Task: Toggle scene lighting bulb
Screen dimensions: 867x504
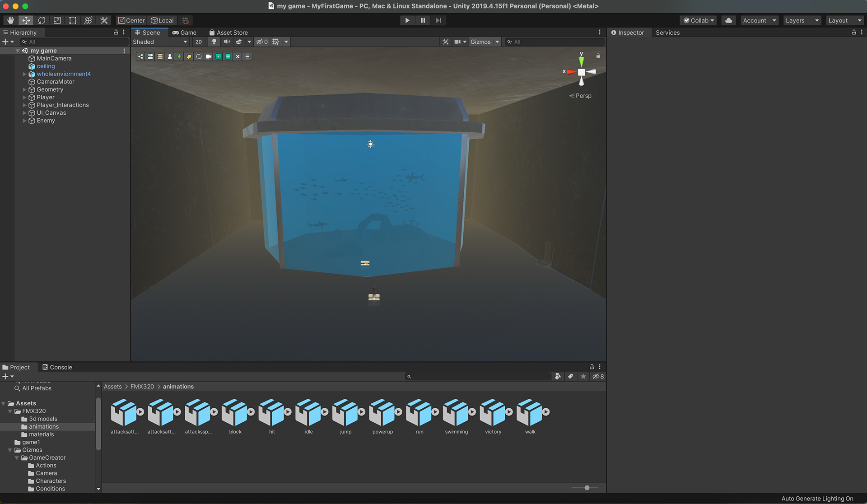Action: pyautogui.click(x=214, y=42)
